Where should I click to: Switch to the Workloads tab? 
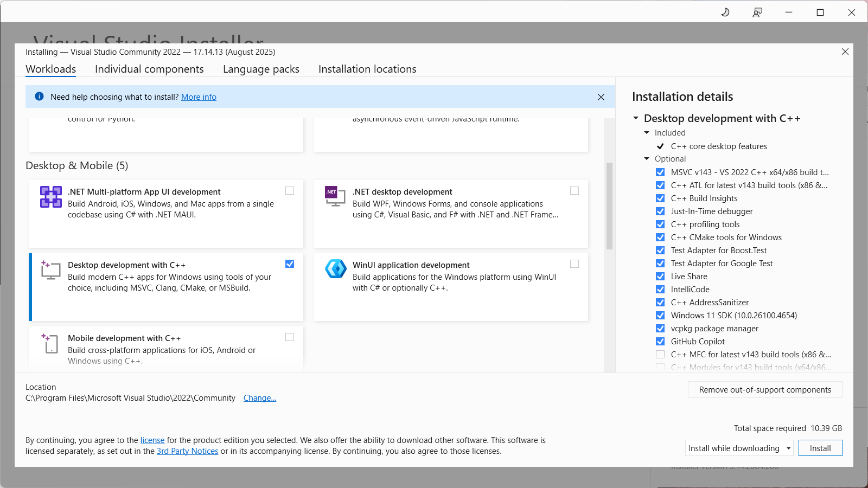51,69
